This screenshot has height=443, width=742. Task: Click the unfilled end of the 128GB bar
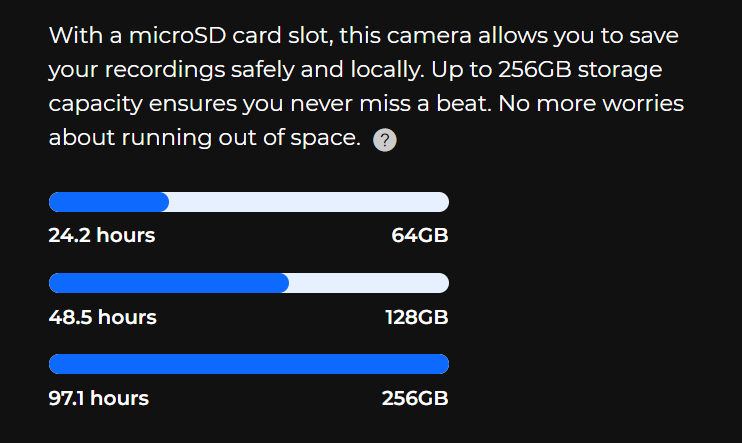click(368, 283)
